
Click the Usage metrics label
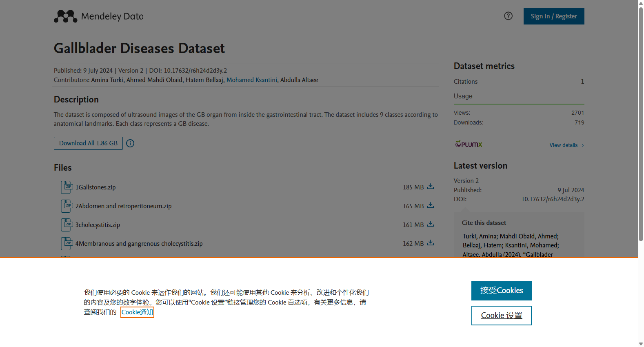tap(463, 96)
